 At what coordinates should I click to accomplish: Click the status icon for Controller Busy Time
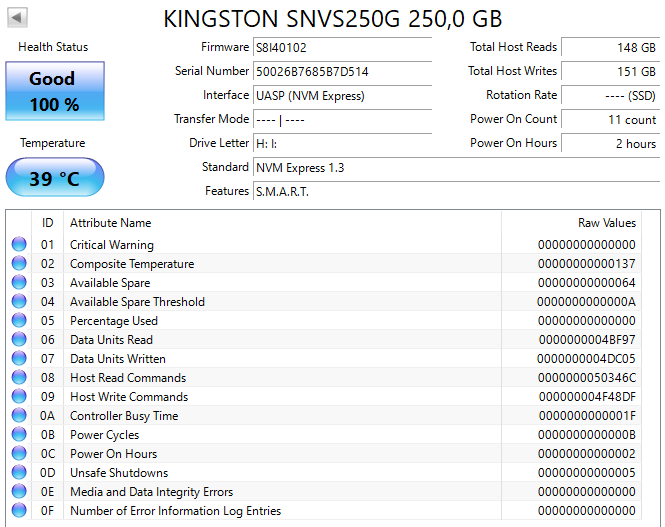(x=19, y=416)
